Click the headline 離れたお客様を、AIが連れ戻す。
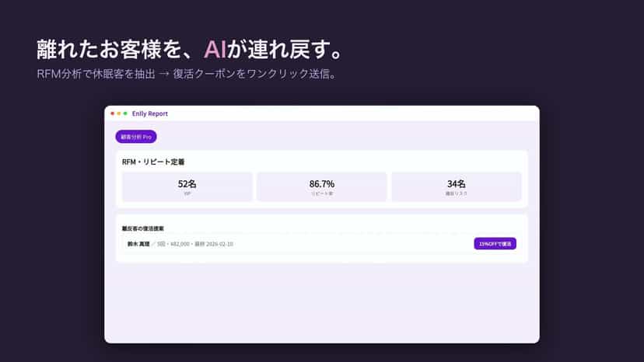The height and width of the screenshot is (362, 644). [190, 49]
